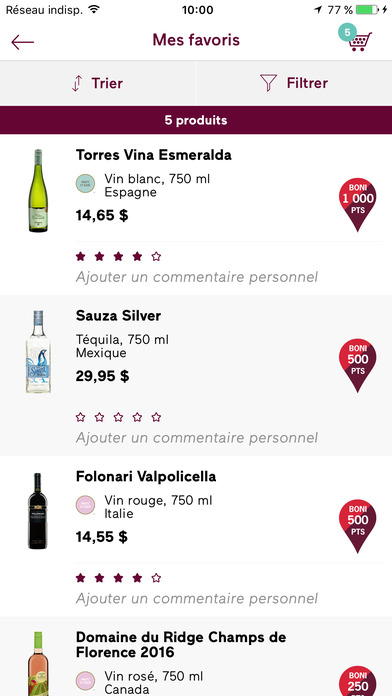Open the Filtrer filter options
Image resolution: width=392 pixels, height=696 pixels.
tap(294, 83)
